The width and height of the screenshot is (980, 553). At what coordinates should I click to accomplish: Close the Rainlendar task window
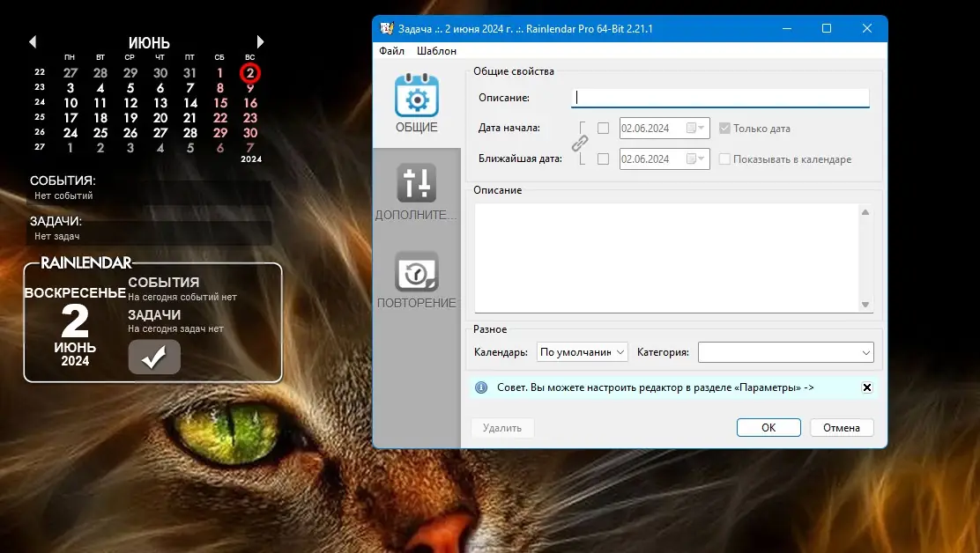[x=867, y=29]
